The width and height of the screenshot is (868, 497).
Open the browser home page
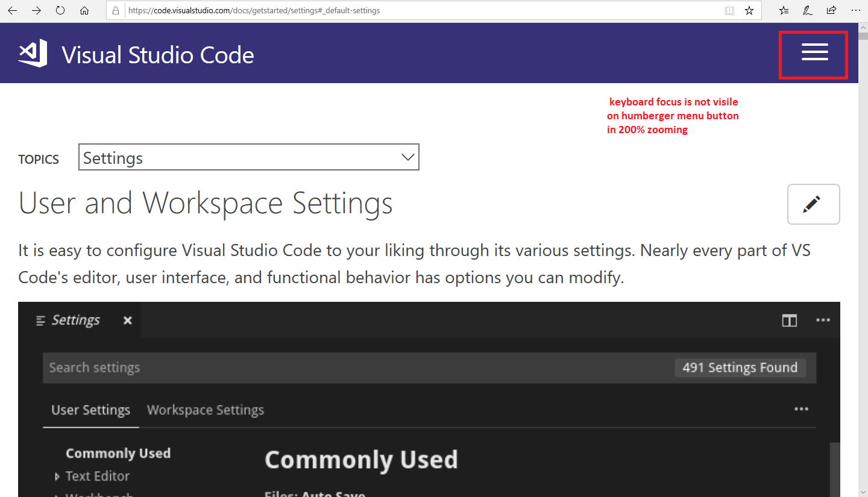point(84,10)
